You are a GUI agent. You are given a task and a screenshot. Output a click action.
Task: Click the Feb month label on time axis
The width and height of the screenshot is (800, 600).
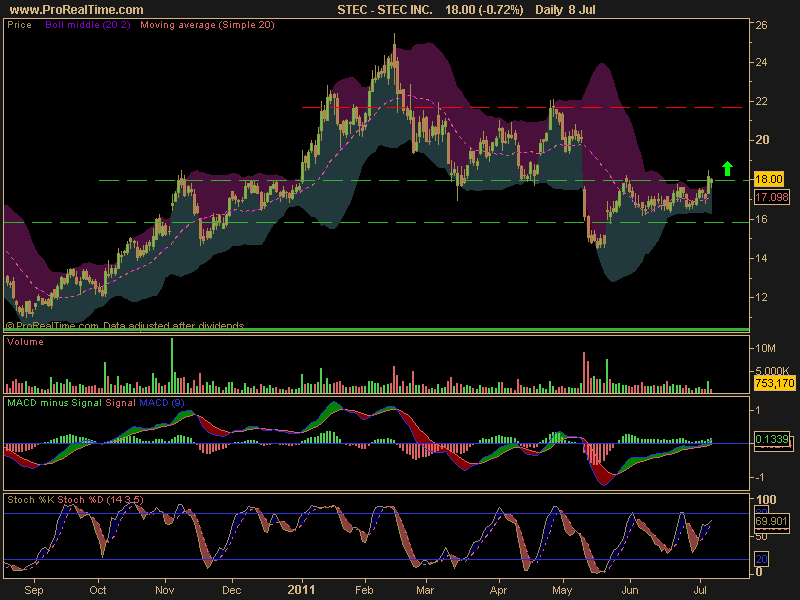[x=364, y=590]
